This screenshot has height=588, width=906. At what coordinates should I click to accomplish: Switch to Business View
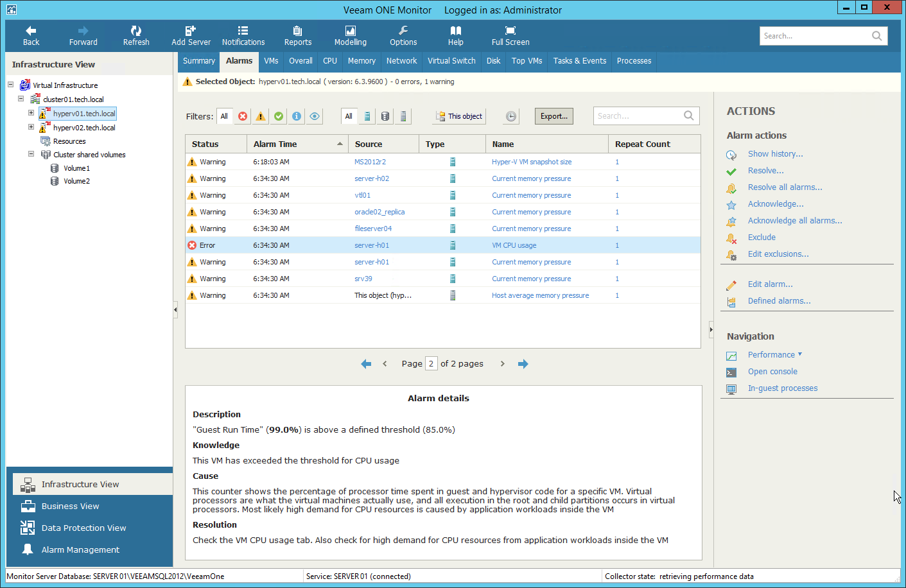(x=93, y=506)
